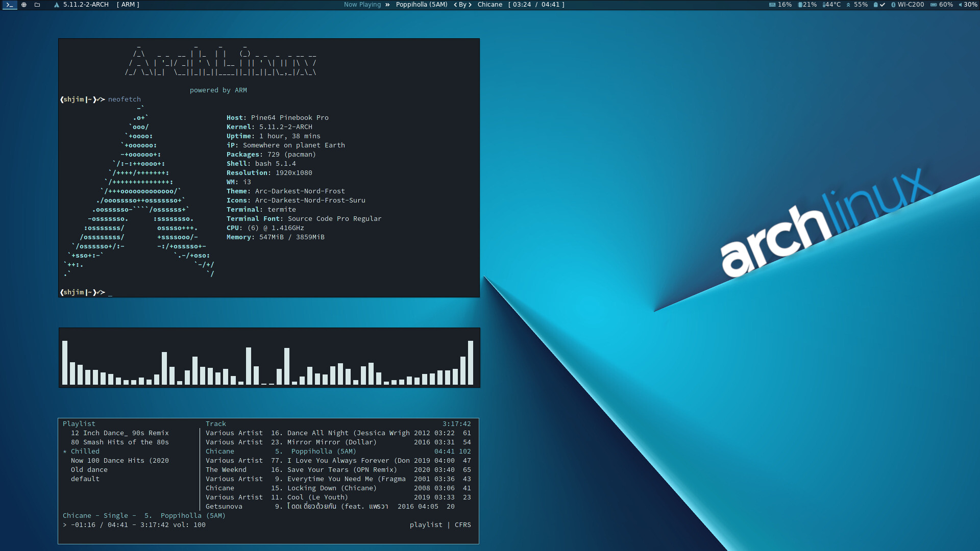Click the CFRS flags in the player footer
Image resolution: width=980 pixels, height=551 pixels.
463,525
